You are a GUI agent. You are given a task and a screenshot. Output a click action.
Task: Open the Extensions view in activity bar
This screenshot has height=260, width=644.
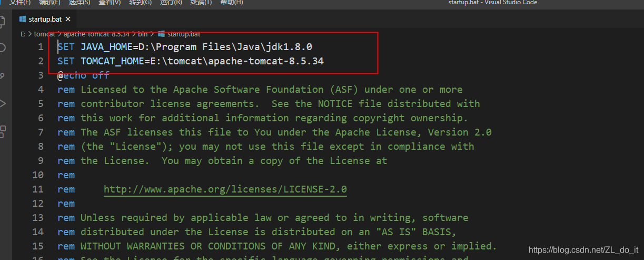pyautogui.click(x=2, y=131)
